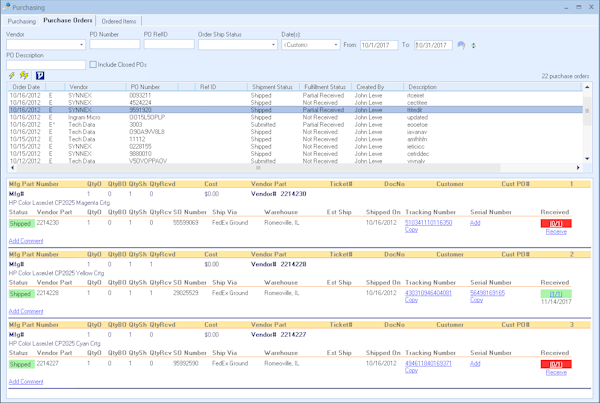Copy the Yellow Crtg serial number
This screenshot has width=600, height=403.
click(476, 300)
